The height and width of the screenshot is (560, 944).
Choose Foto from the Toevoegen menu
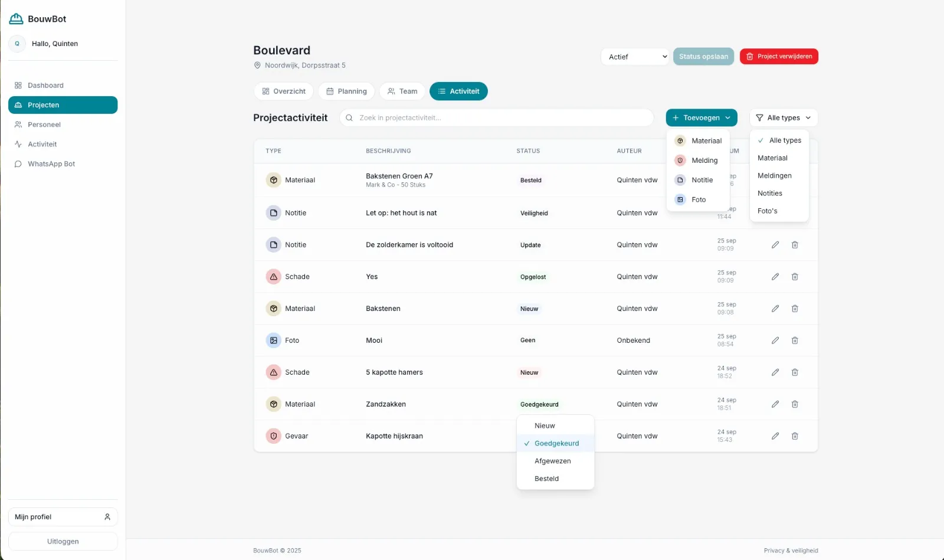pos(699,199)
